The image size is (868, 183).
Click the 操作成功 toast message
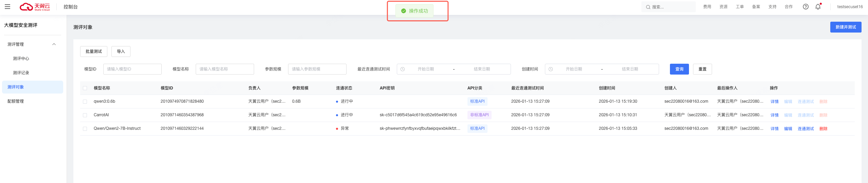414,11
